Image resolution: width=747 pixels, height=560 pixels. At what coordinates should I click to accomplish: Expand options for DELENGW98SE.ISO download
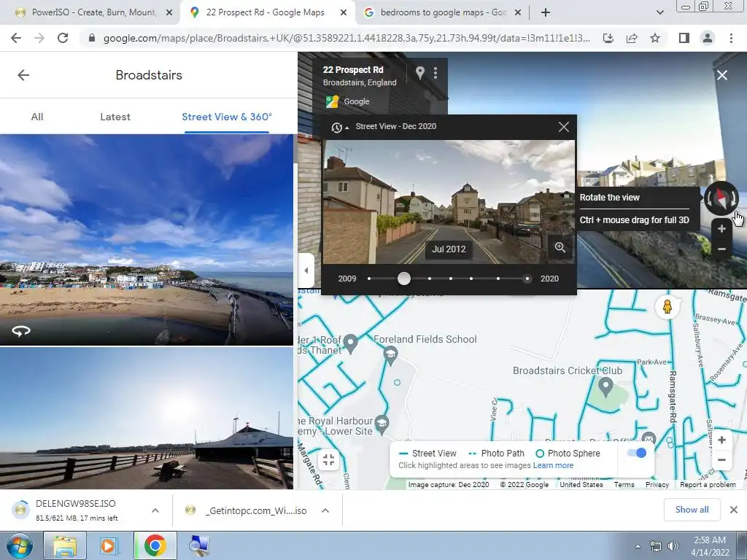(x=155, y=510)
